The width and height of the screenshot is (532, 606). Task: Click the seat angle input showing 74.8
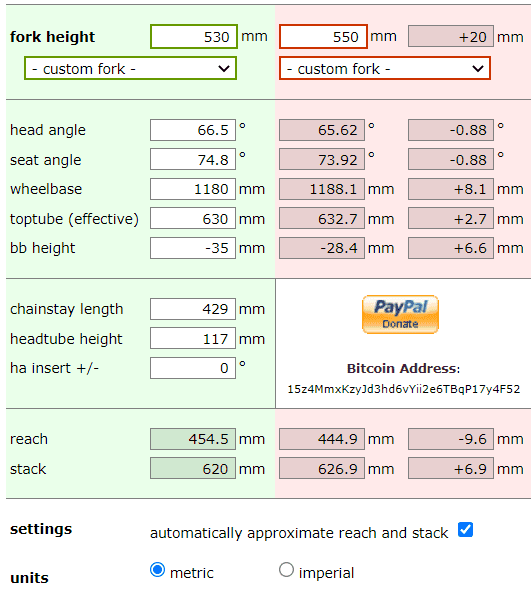193,159
